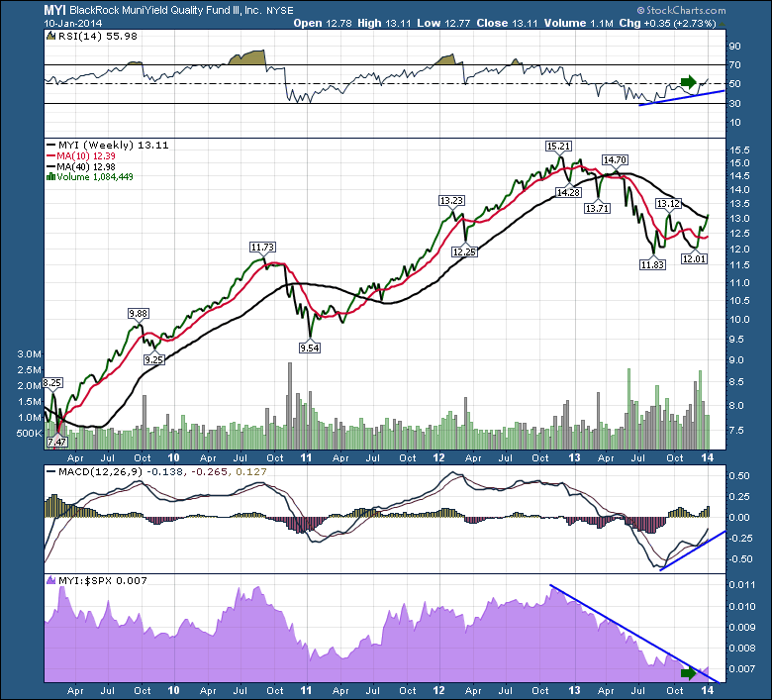Click the 70 level on RSI axis
The width and height of the screenshot is (772, 700).
coord(734,65)
